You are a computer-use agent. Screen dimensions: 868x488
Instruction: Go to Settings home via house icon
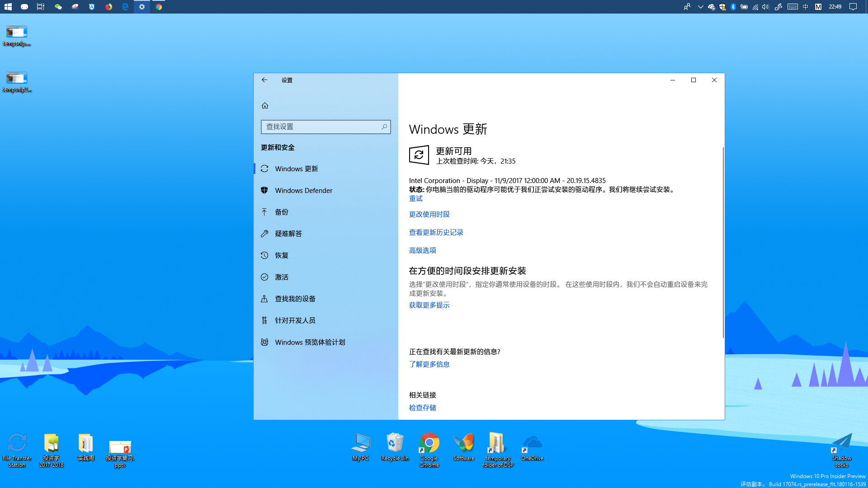click(265, 105)
